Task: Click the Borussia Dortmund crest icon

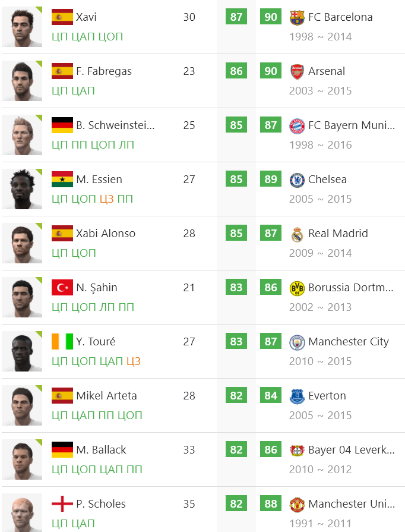Action: pyautogui.click(x=296, y=288)
